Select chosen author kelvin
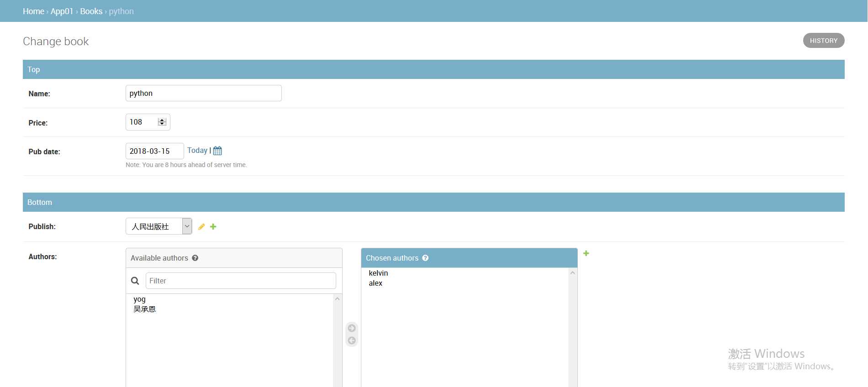Viewport: 868px width, 387px height. tap(378, 273)
